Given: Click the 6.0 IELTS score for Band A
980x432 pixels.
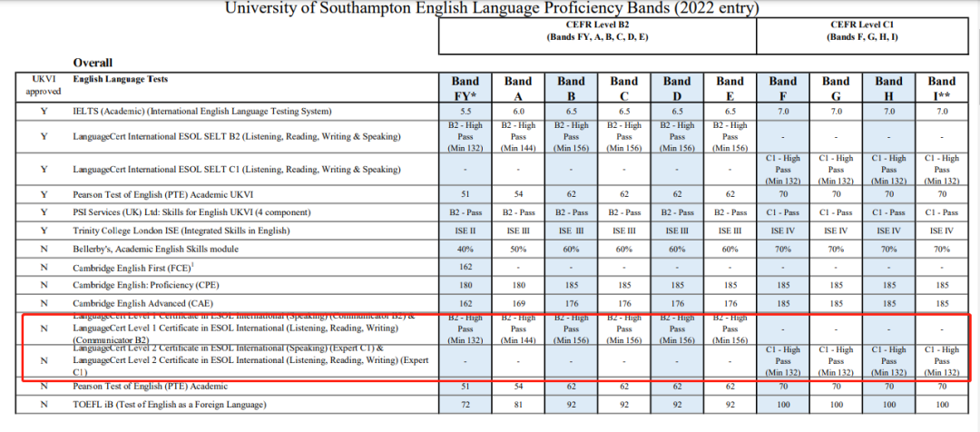Looking at the screenshot, I should [x=518, y=111].
